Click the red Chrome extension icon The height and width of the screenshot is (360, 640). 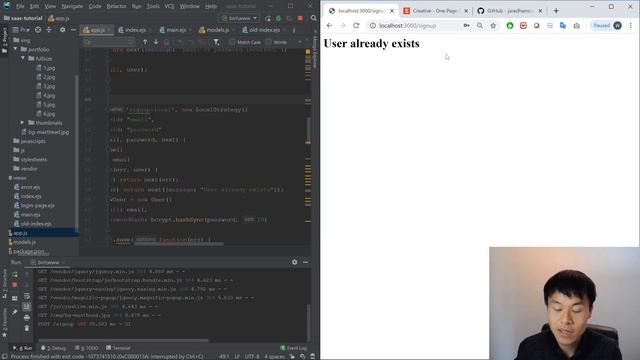[x=523, y=25]
